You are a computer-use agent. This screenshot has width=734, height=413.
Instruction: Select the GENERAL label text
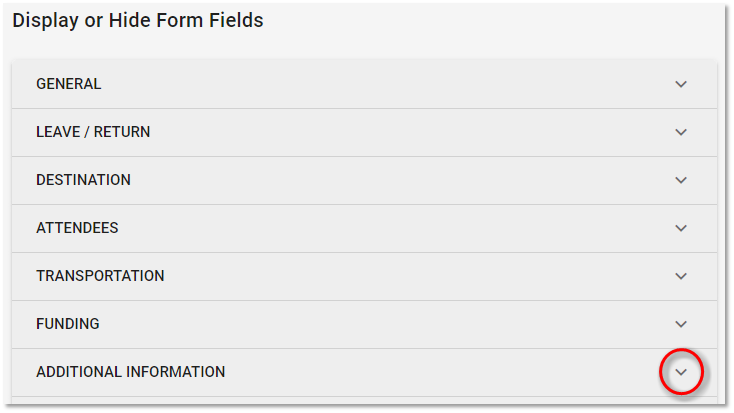click(x=69, y=84)
